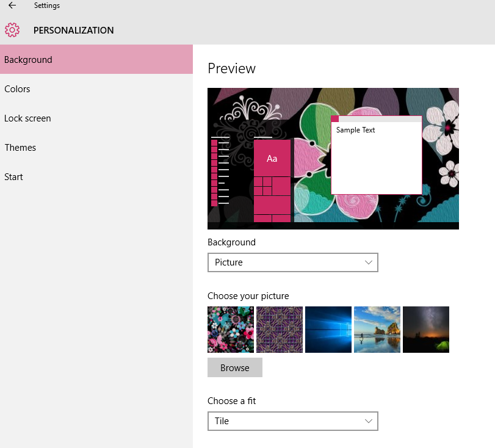Switch to the Colors section
The height and width of the screenshot is (448, 495).
coord(96,89)
